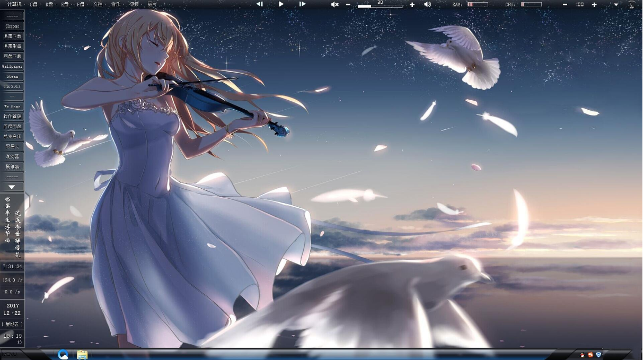Image resolution: width=644 pixels, height=360 pixels.
Task: Launch 迅雷下载 from the sidebar
Action: 12,36
